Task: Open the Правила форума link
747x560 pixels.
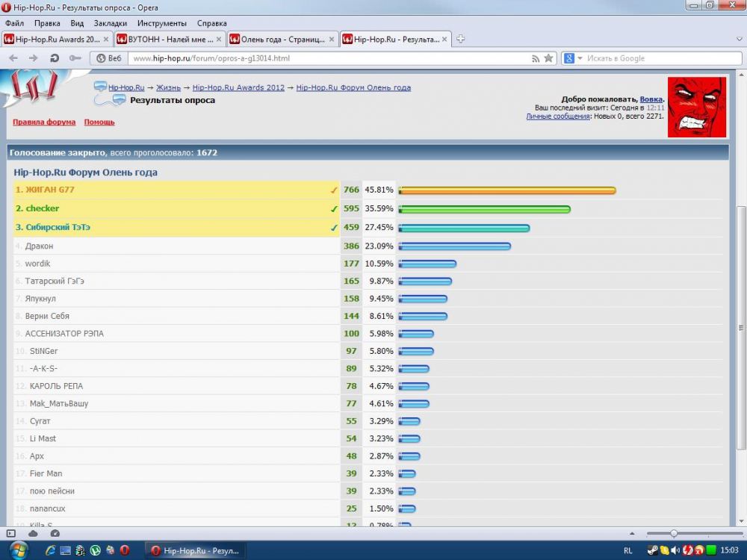Action: [x=44, y=122]
